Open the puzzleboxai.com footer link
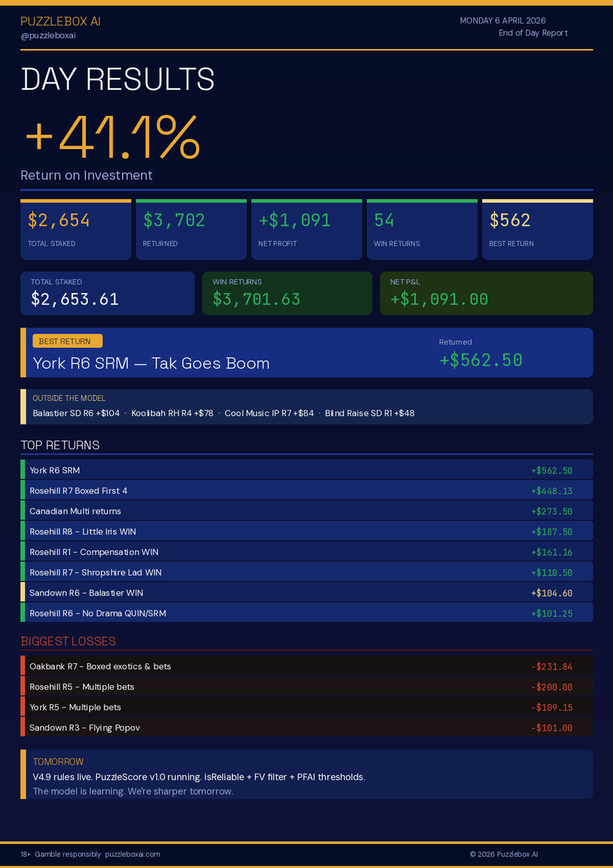The height and width of the screenshot is (868, 613). tap(132, 854)
